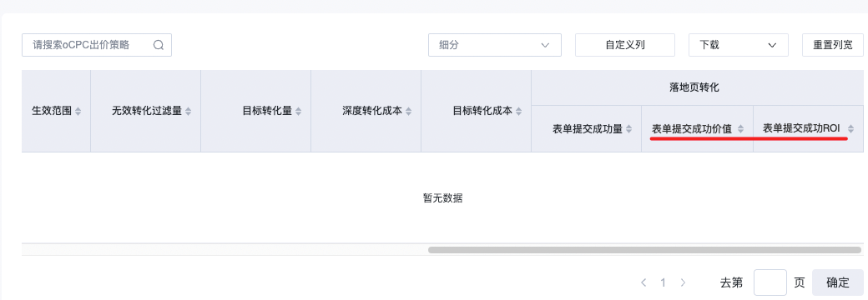Click the 重置列宽 button
The image size is (868, 300).
point(833,45)
